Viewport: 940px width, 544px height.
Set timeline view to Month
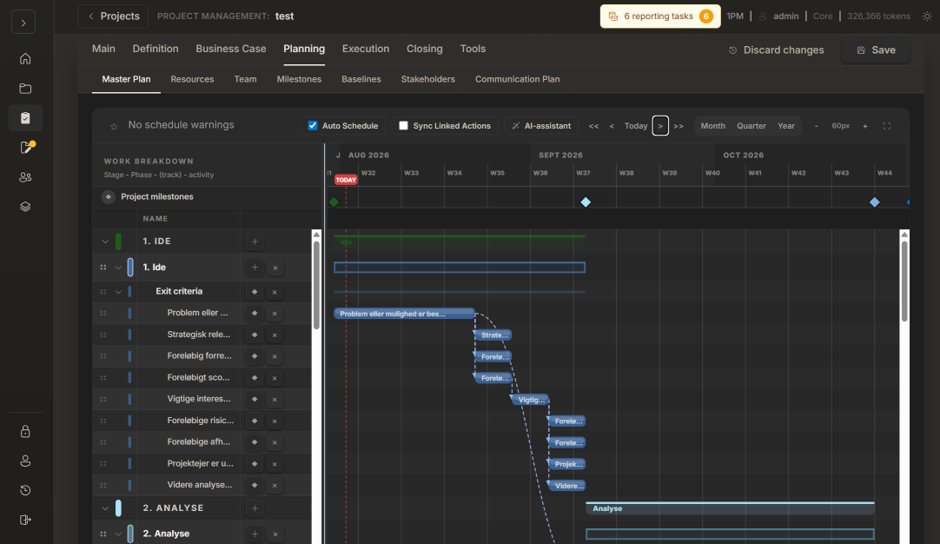[713, 126]
